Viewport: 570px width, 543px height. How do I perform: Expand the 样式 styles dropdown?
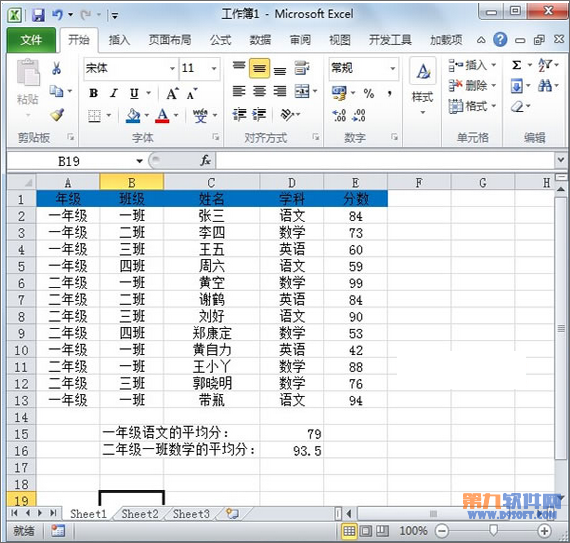point(422,112)
